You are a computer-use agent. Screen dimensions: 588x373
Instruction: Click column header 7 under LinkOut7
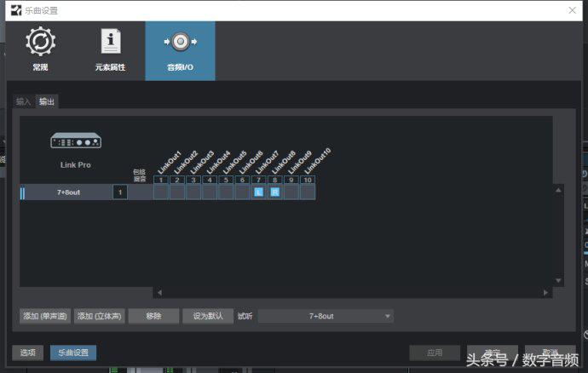[x=258, y=180]
